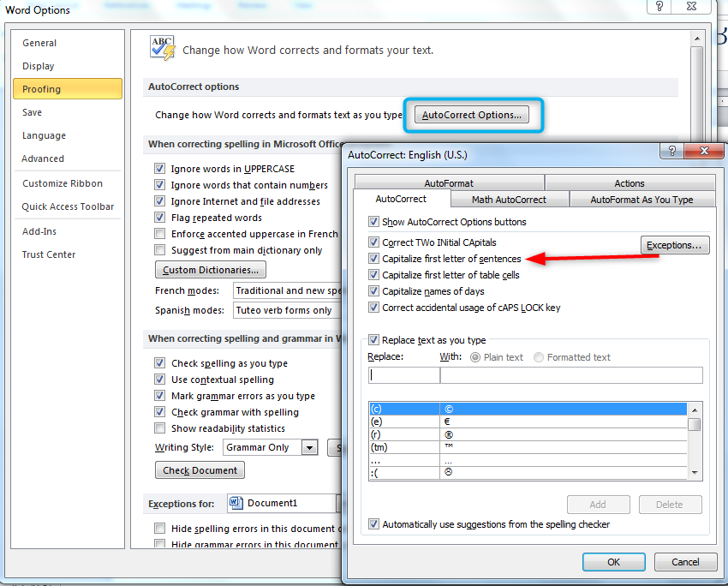Toggle Replace text as you type
Screen dimensions: 728x586
click(373, 339)
